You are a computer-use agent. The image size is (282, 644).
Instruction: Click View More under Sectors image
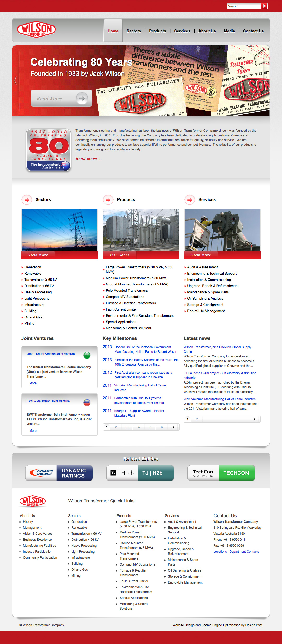click(x=38, y=255)
